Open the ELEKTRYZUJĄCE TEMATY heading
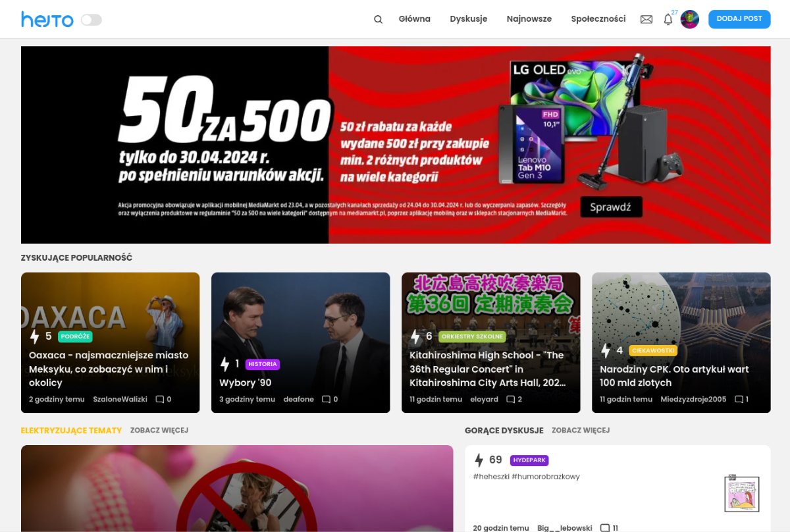Screen dimensions: 790x532 pos(71,431)
